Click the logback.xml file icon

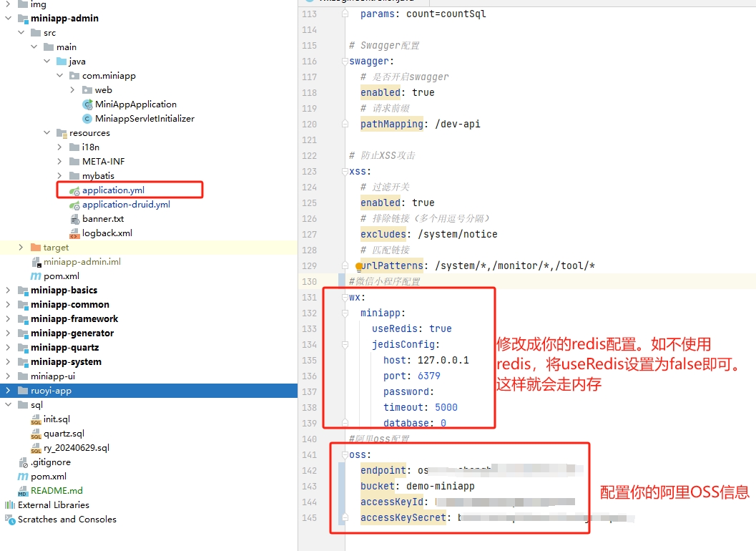pyautogui.click(x=74, y=233)
